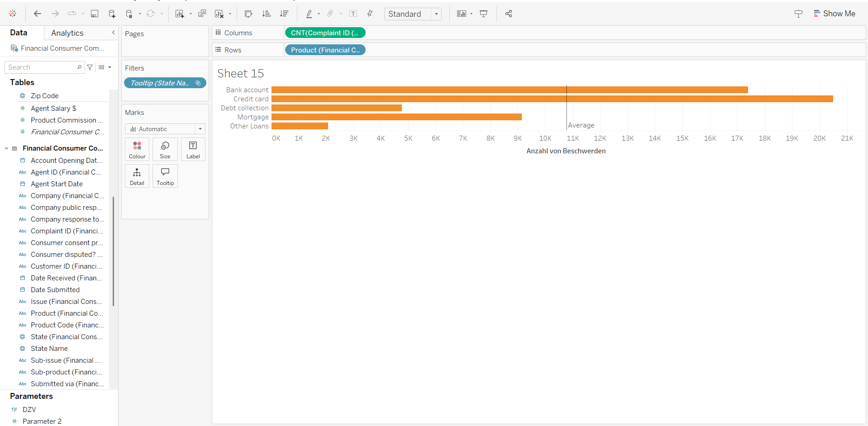Click the data source icon for Financial Consumer Com...
The height and width of the screenshot is (426, 868).
click(x=14, y=48)
